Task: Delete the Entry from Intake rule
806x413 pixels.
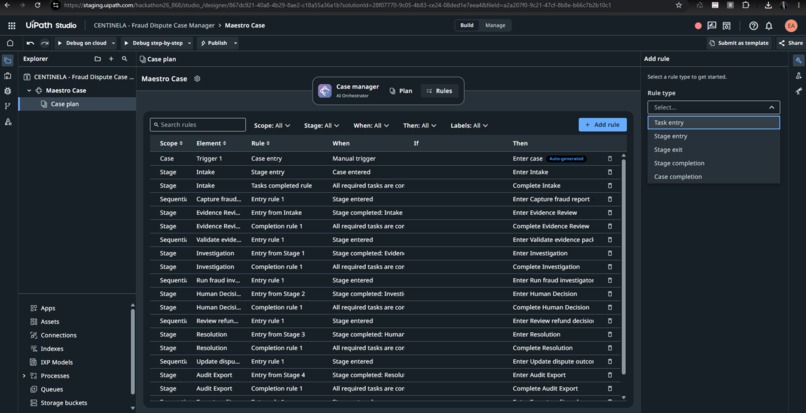Action: coord(610,213)
